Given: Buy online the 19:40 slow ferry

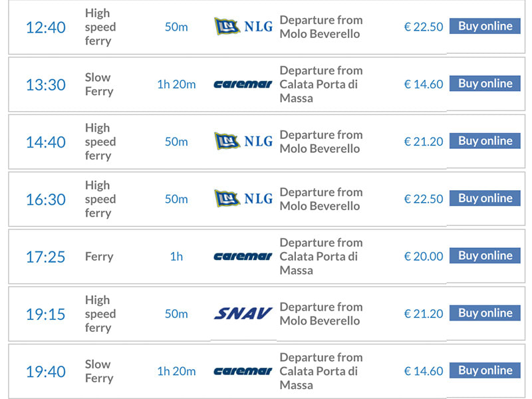Looking at the screenshot, I should (x=485, y=370).
